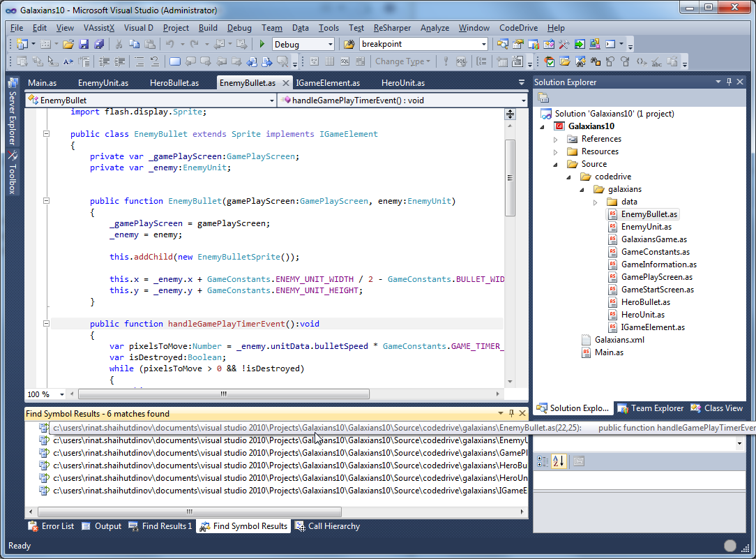Viewport: 756px width, 559px height.
Task: Collapse the EnemyBullet constructor outline
Action: [46, 201]
